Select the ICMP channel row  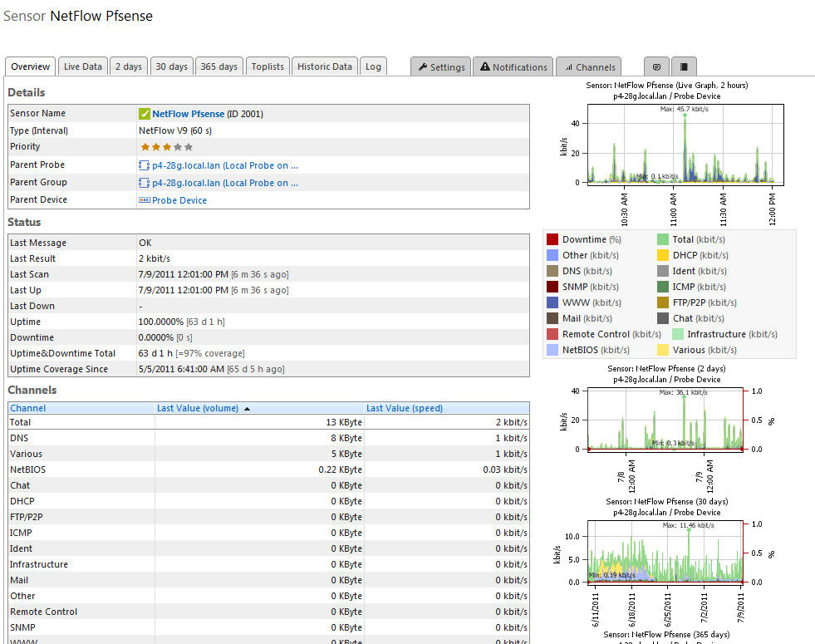point(268,533)
